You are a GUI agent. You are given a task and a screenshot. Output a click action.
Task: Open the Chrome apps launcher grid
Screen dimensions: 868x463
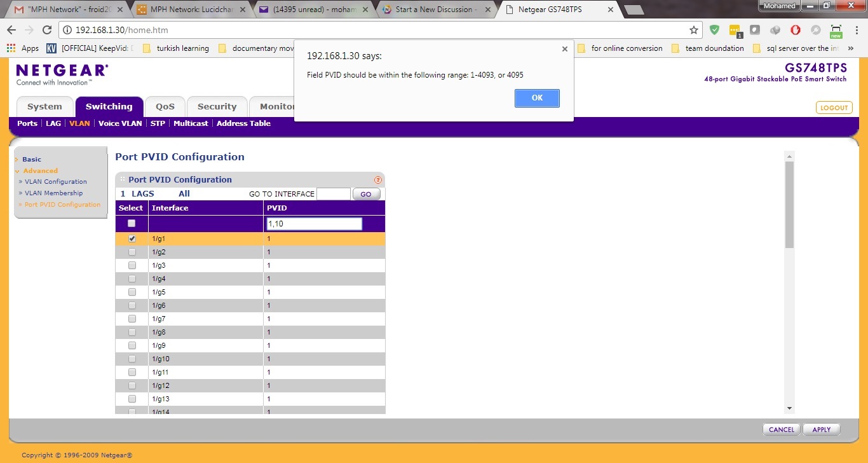point(10,48)
